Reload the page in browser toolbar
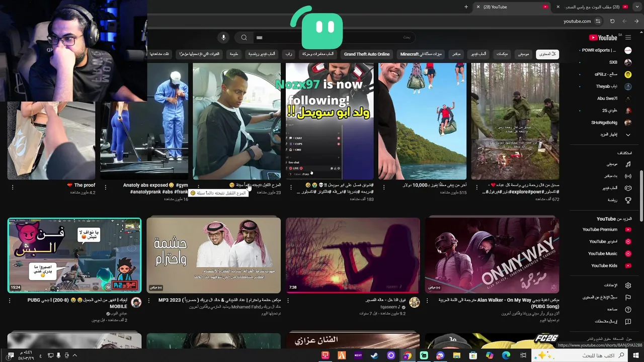The image size is (644, 362). click(612, 21)
